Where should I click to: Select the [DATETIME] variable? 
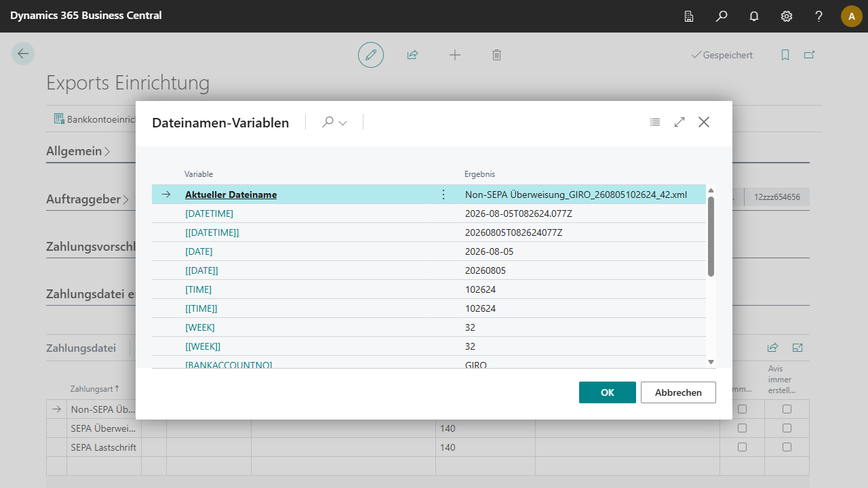[209, 213]
